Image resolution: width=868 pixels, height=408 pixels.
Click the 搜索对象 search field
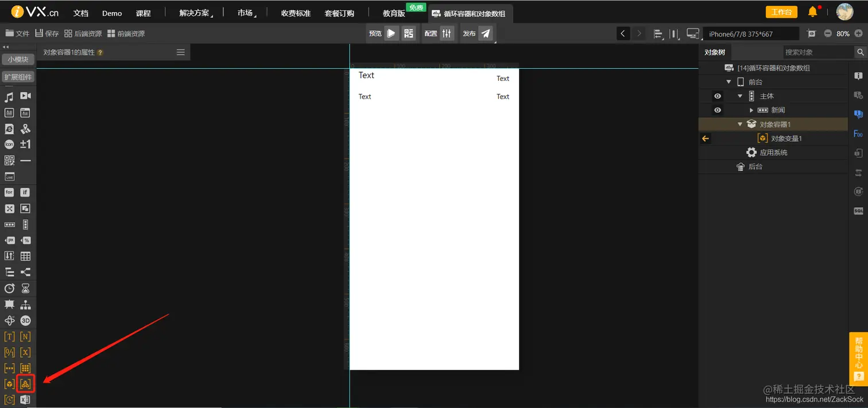tap(819, 52)
